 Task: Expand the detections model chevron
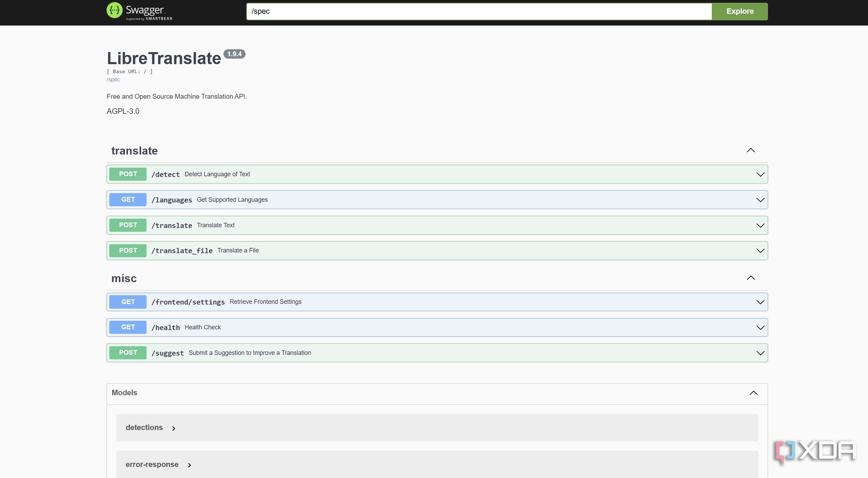tap(174, 428)
